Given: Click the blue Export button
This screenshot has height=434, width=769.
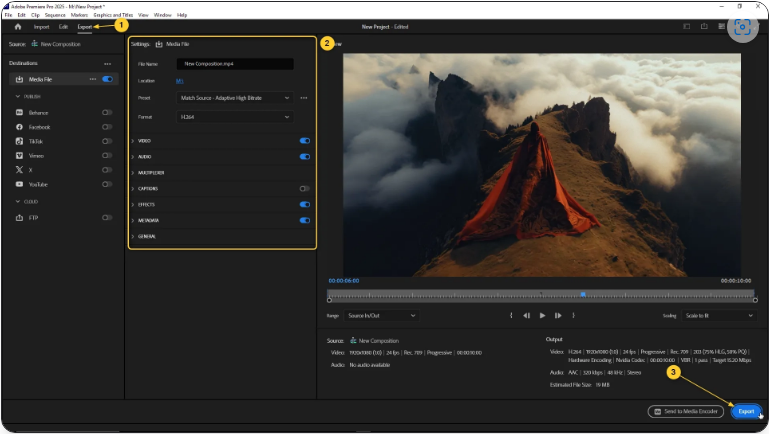Looking at the screenshot, I should [x=746, y=411].
